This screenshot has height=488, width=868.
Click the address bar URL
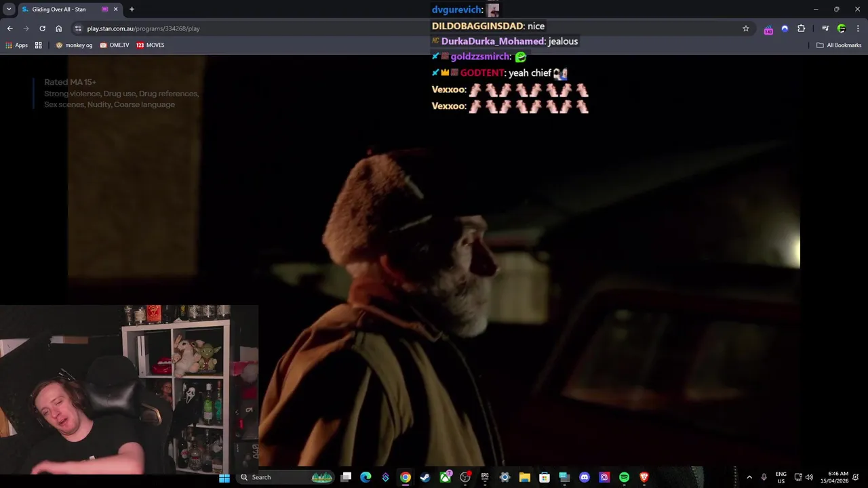tap(143, 28)
